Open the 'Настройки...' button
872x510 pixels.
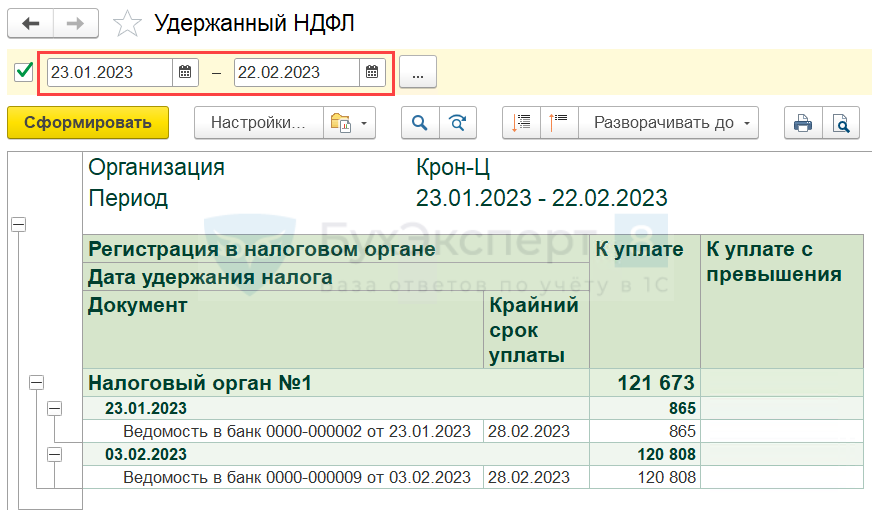257,123
